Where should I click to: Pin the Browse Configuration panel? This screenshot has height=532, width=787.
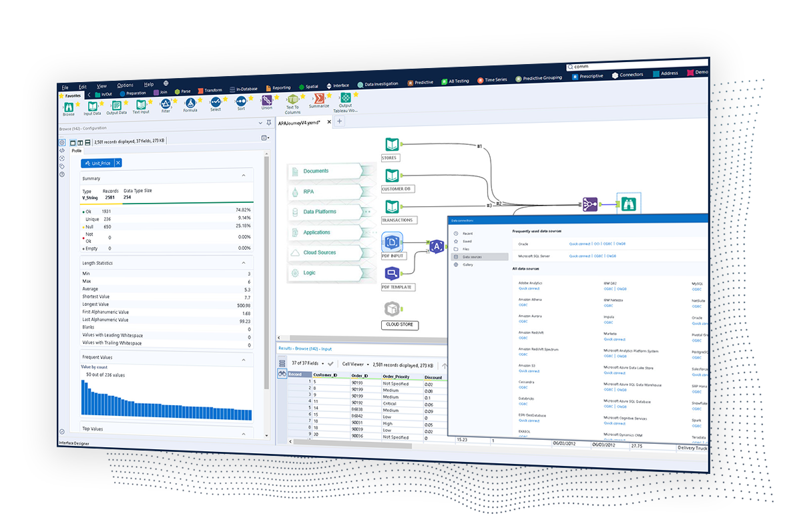(x=268, y=123)
